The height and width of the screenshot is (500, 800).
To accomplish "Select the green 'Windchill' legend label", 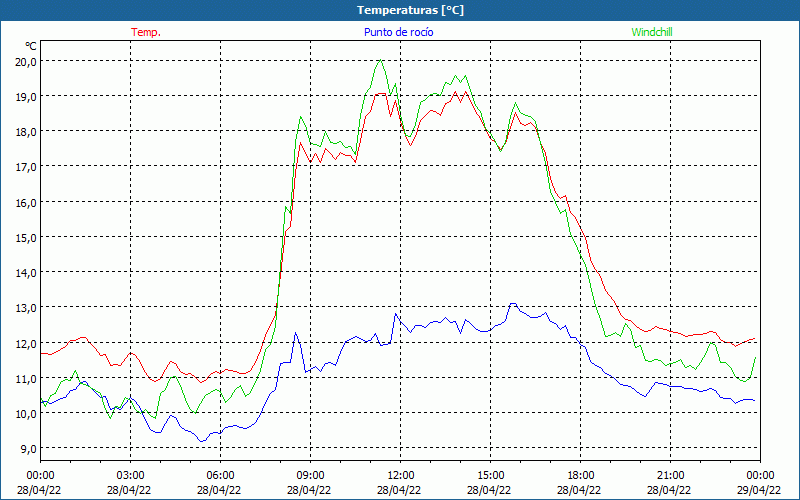I will [x=652, y=32].
